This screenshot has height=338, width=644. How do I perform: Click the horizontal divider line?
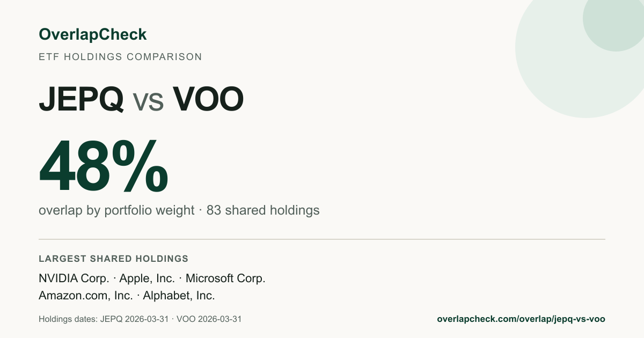[322, 239]
